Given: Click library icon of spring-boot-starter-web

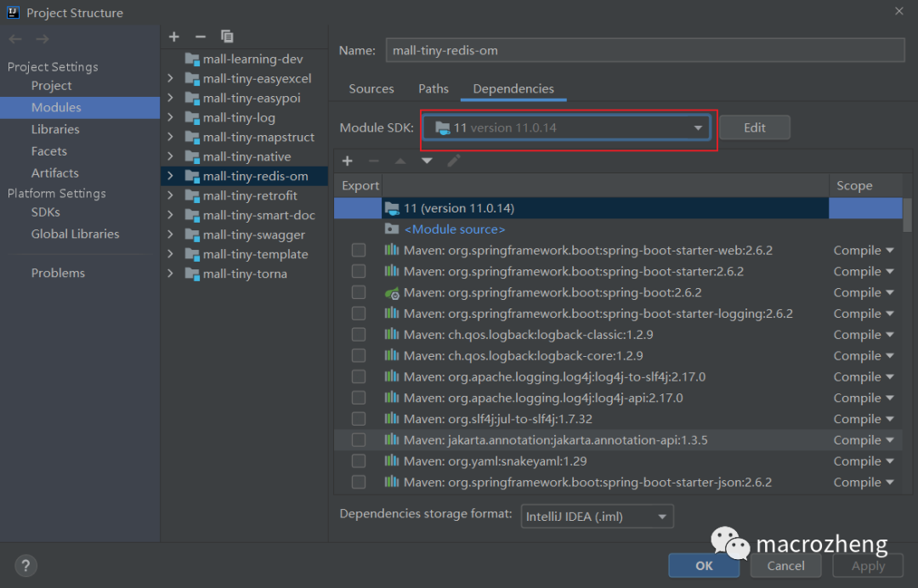Looking at the screenshot, I should [x=392, y=251].
